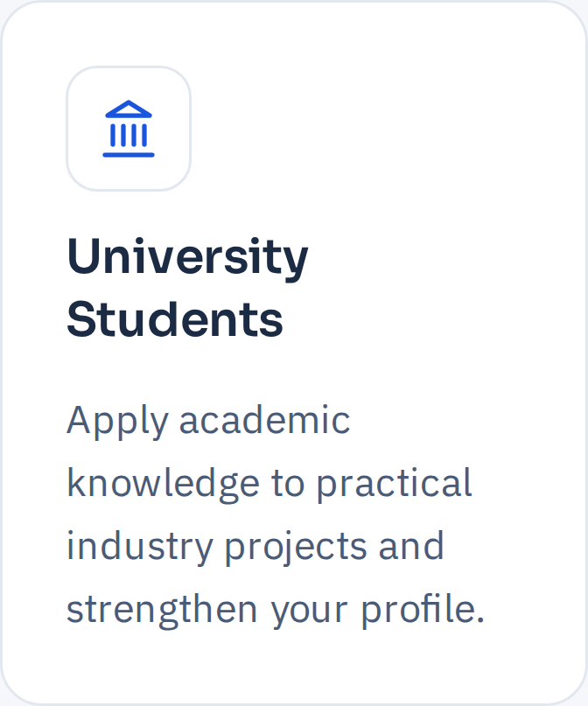
Task: Select the word "strengthen" in description
Action: pyautogui.click(x=162, y=610)
